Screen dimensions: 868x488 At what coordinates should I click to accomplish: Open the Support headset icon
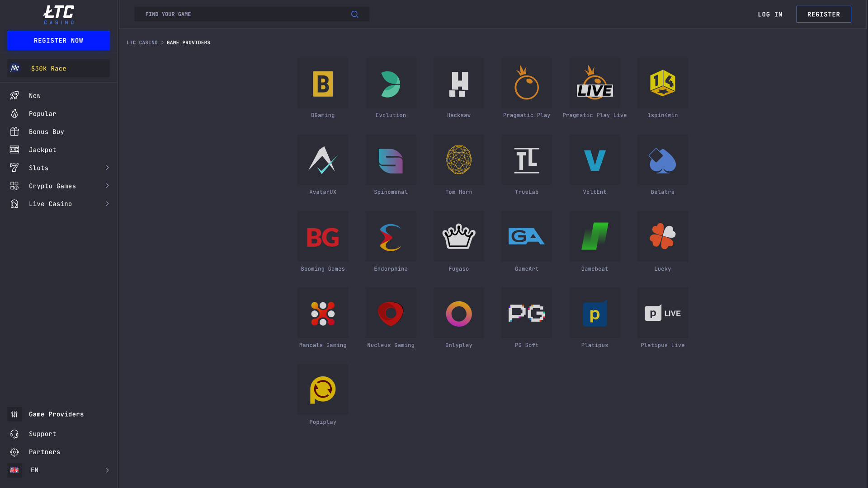click(x=14, y=434)
